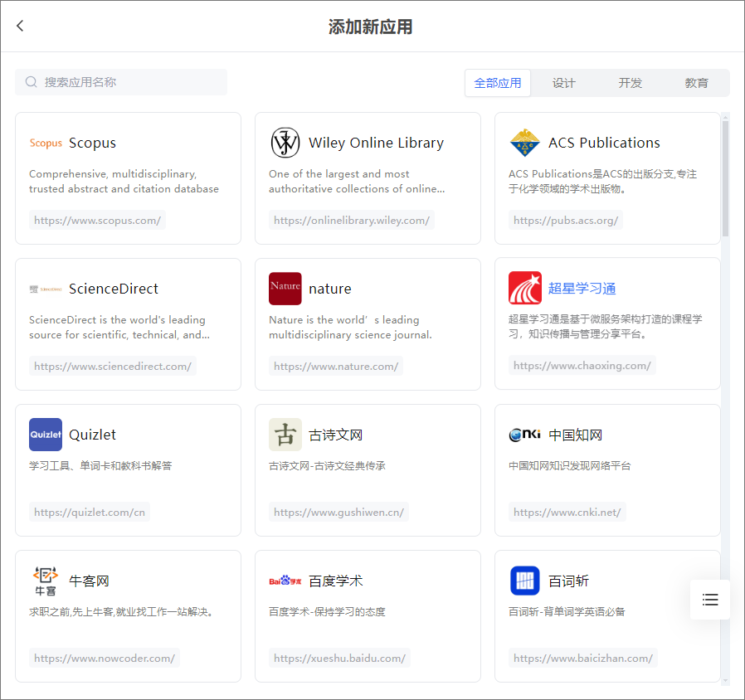Click the 百度学术-保持学习的态度 description

click(328, 611)
